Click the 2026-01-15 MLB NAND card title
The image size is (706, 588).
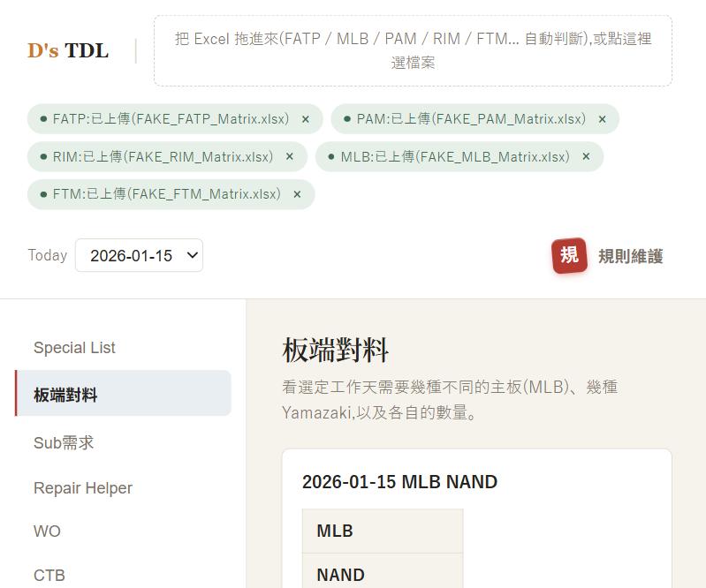pyautogui.click(x=399, y=482)
